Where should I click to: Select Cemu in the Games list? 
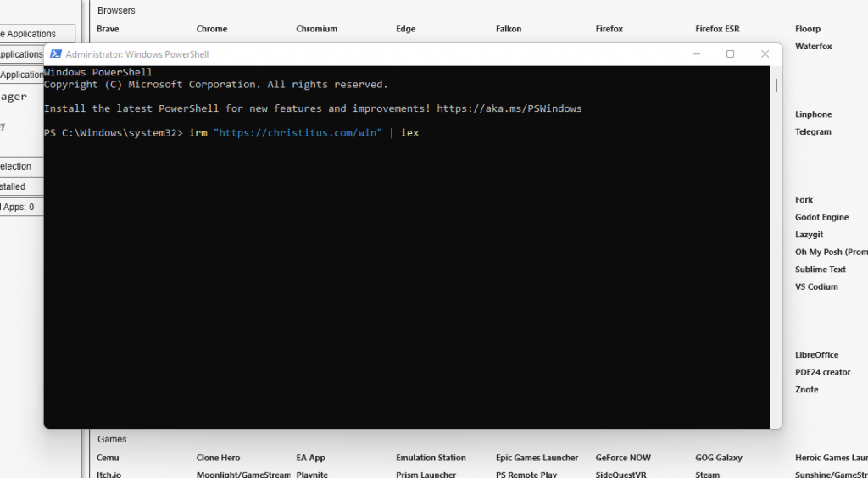coord(108,458)
